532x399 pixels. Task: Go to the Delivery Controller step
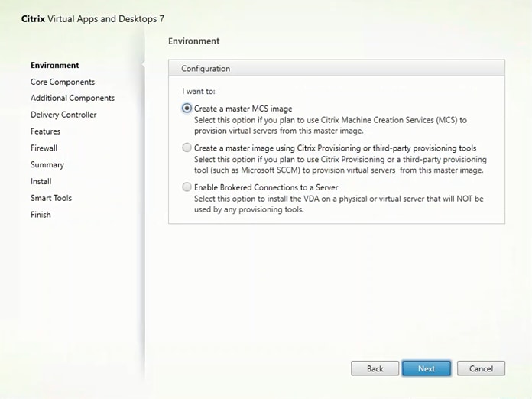pyautogui.click(x=63, y=115)
